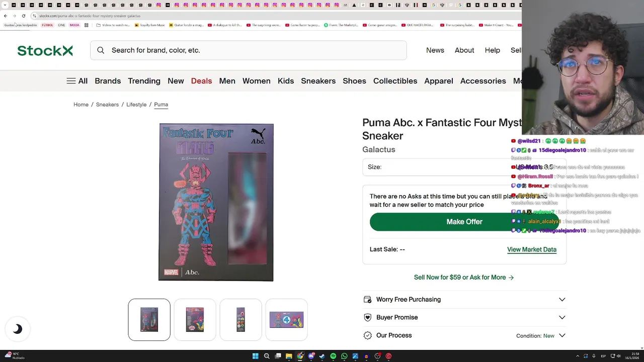Click the browser address bar URL
Viewport: 644px width, 362px height.
coord(90,16)
